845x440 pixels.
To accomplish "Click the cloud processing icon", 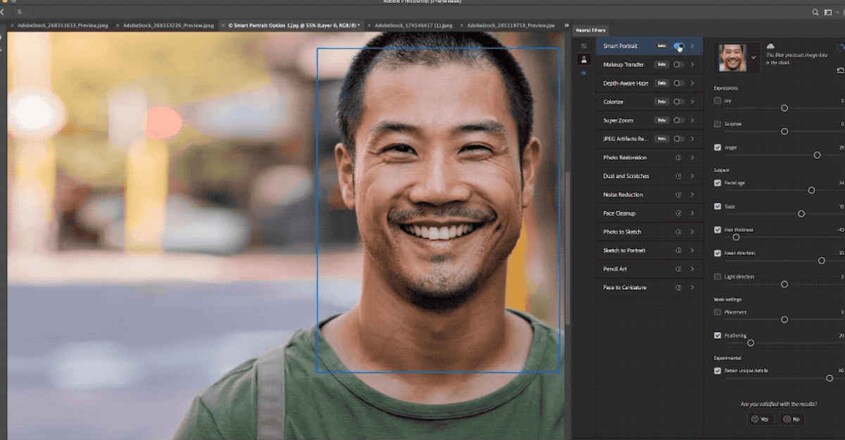I will pos(771,46).
